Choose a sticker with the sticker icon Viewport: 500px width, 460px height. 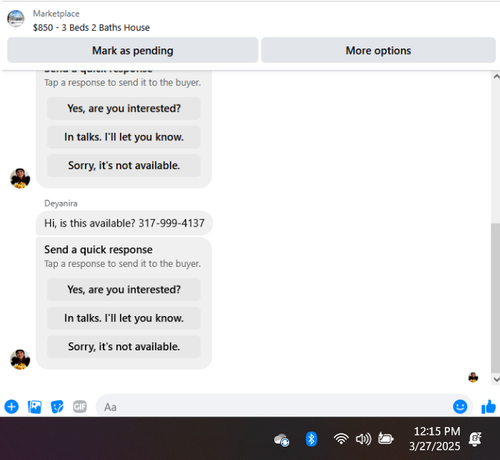(57, 407)
